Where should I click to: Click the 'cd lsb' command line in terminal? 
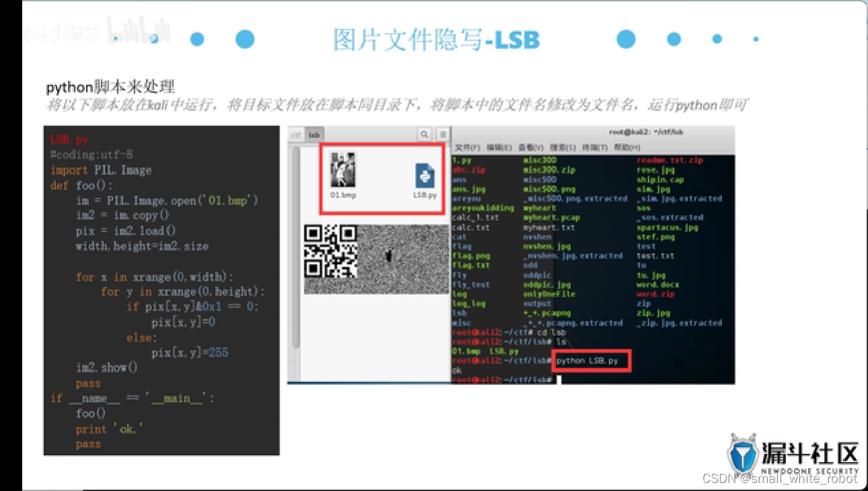coord(509,332)
